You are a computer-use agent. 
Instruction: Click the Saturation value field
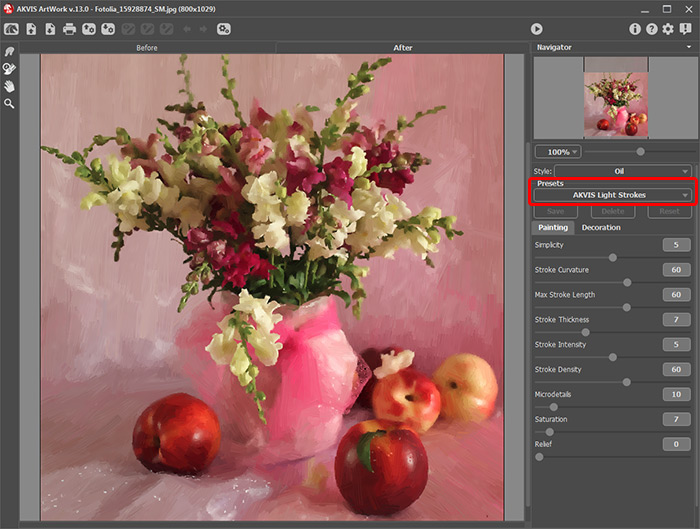[x=676, y=419]
